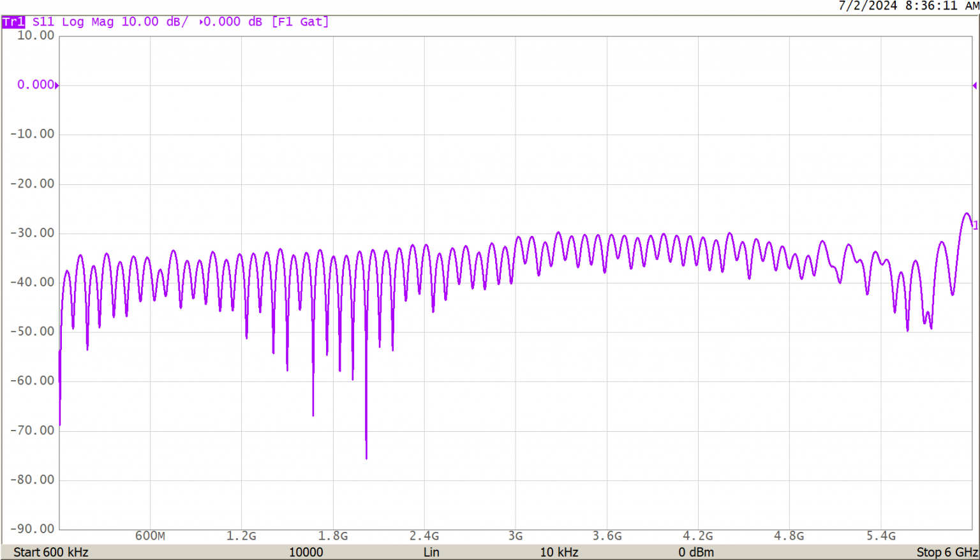Screen dimensions: 980x560
Task: Select the Tr1 trace status bar entry
Action: click(12, 22)
